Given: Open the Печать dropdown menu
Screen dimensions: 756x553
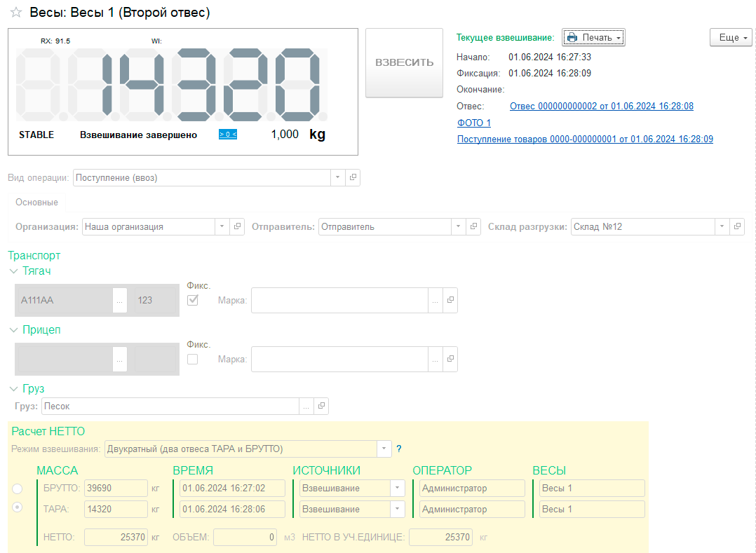Looking at the screenshot, I should [x=593, y=38].
